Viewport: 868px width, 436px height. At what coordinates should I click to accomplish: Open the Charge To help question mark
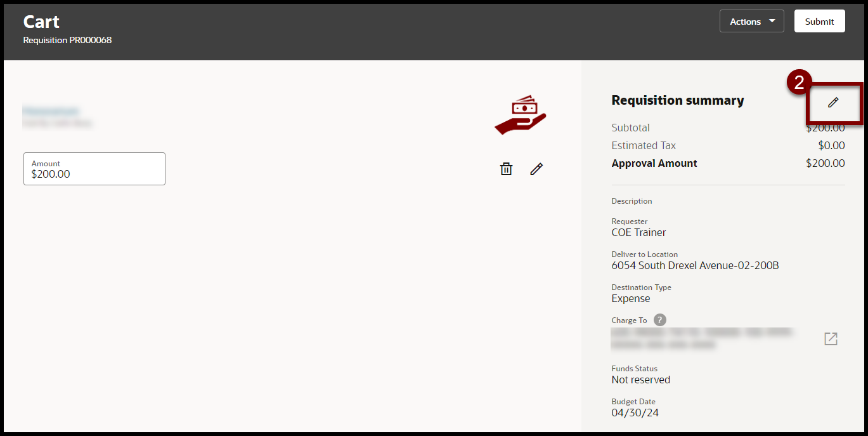pos(660,320)
